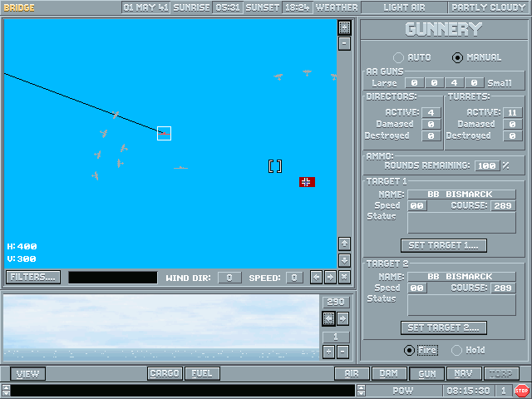The image size is (532, 399).
Task: Open the FILTERS dialog
Action: click(33, 277)
